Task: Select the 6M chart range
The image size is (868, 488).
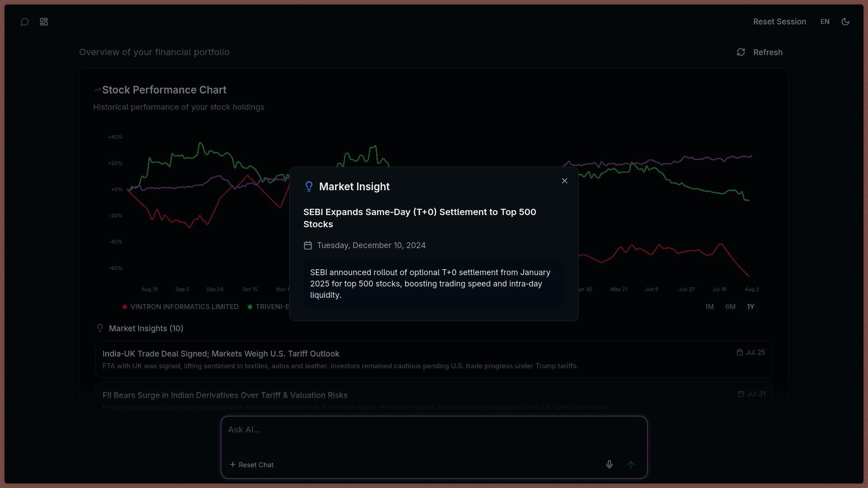Action: 731,307
